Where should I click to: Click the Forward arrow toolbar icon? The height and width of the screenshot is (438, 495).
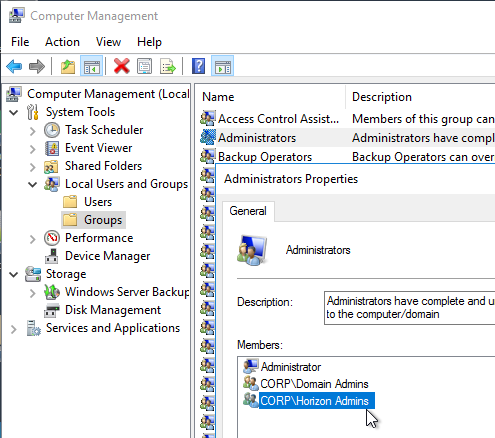(x=37, y=66)
